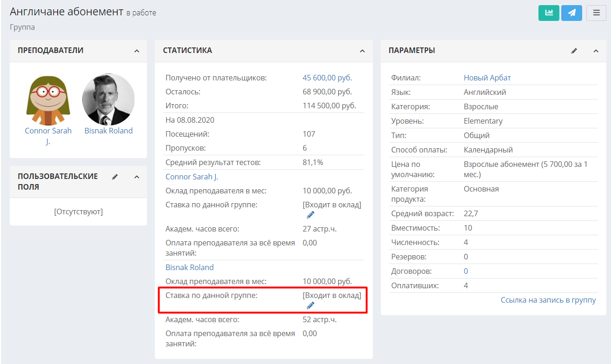The image size is (611, 364).
Task: Edit Параметры using the pencil icon
Action: click(x=574, y=51)
